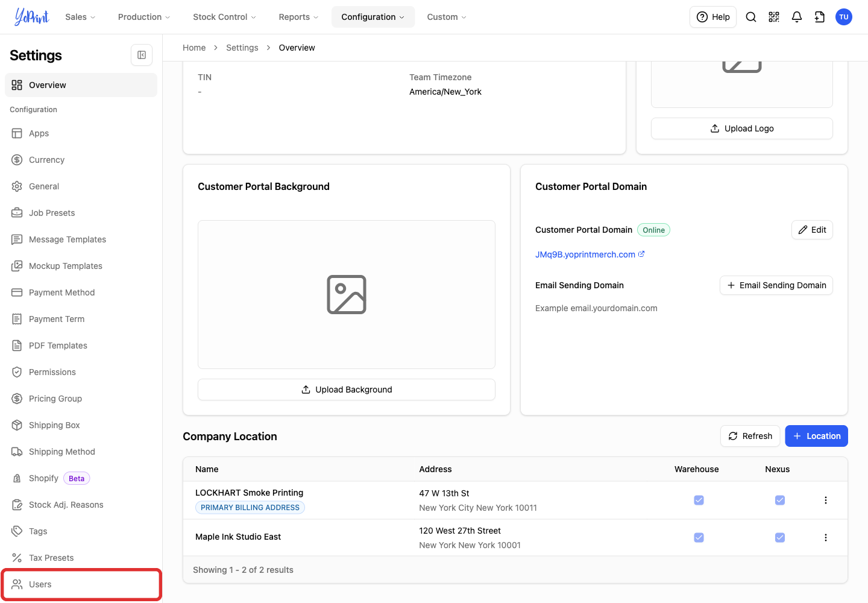
Task: Expand the Reports menu
Action: tap(298, 17)
